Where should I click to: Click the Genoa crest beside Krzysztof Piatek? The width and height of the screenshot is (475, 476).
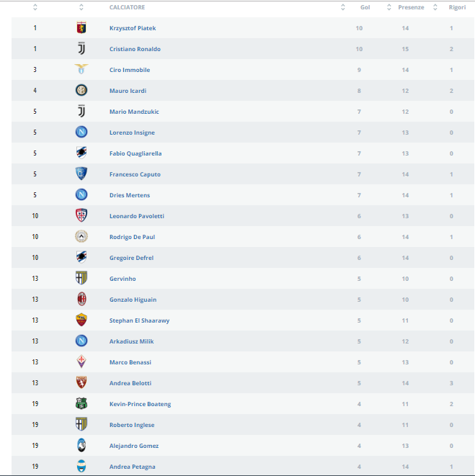coord(81,27)
